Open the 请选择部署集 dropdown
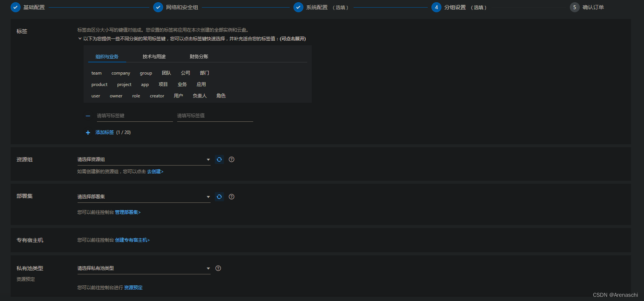Viewport: 644px width, 301px height. 144,197
